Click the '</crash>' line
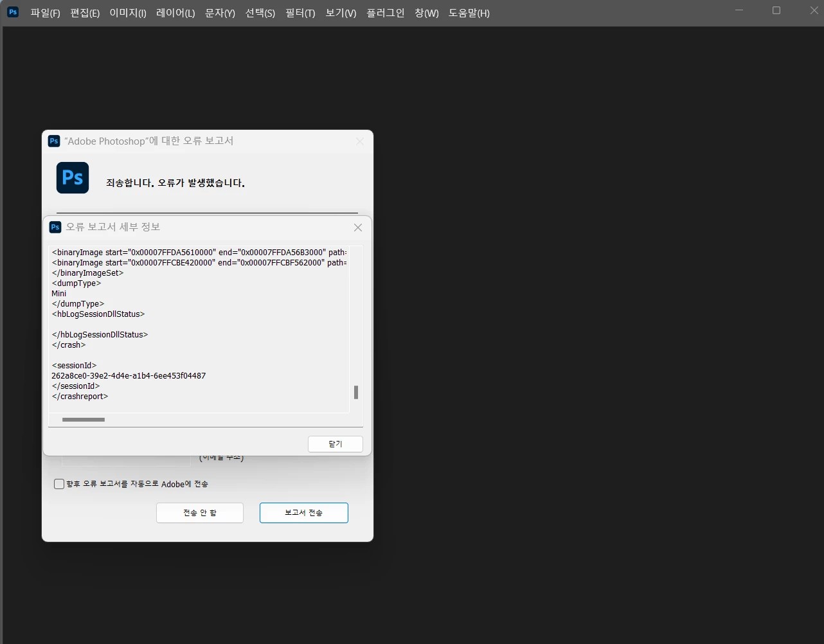Viewport: 824px width, 644px height. click(69, 345)
